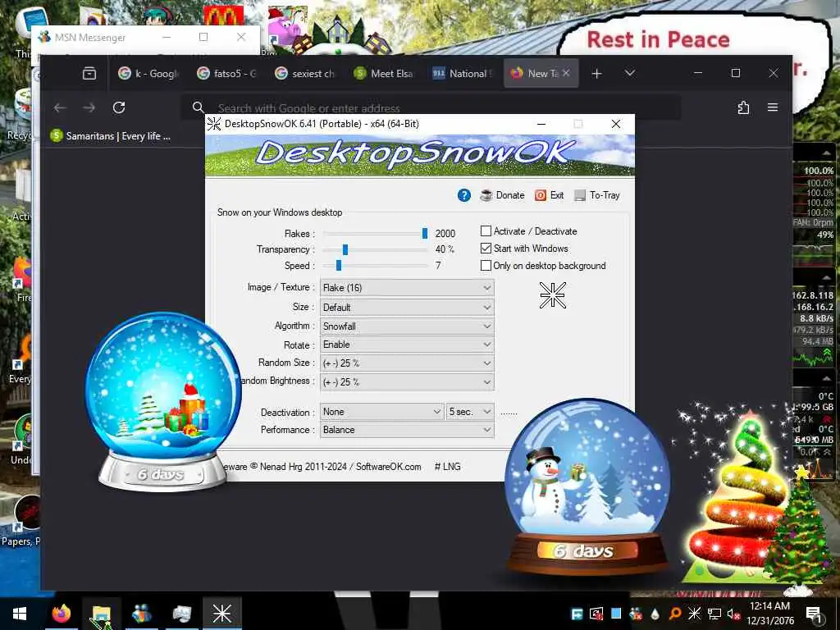Open the Random Brightness dropdown
Image resolution: width=840 pixels, height=630 pixels.
407,382
